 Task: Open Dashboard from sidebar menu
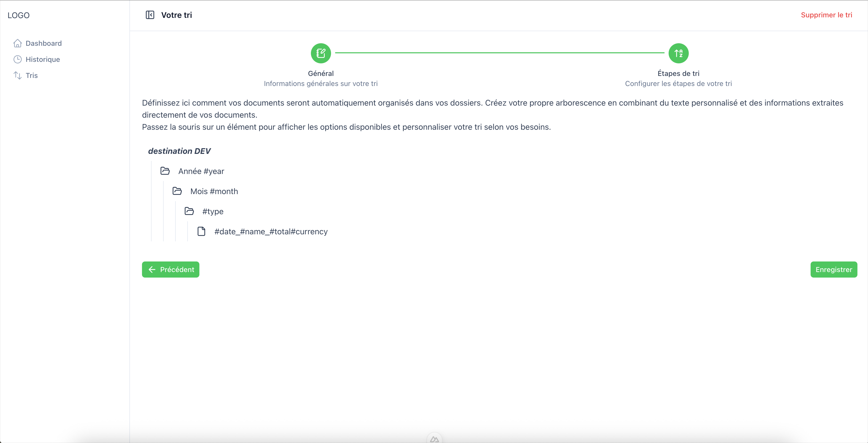(x=44, y=43)
